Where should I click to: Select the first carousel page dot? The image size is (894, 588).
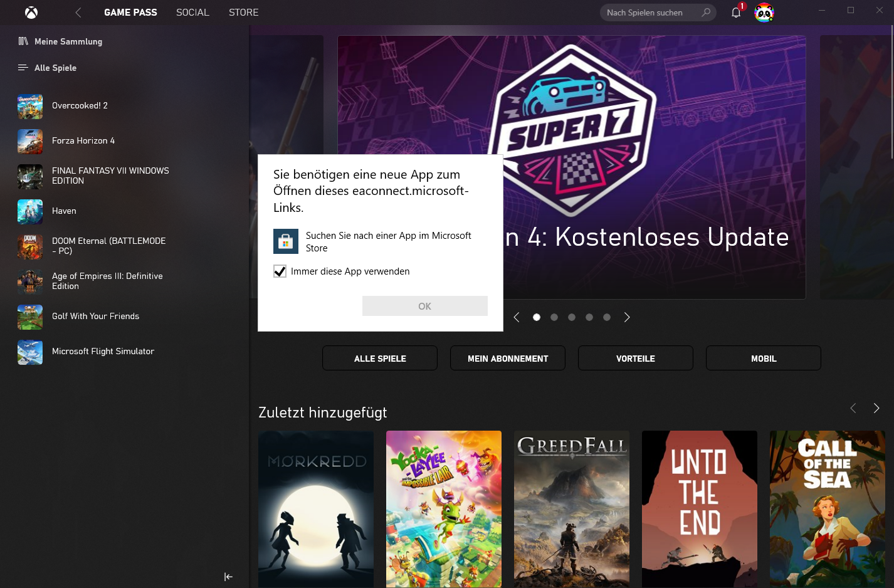[x=537, y=317]
